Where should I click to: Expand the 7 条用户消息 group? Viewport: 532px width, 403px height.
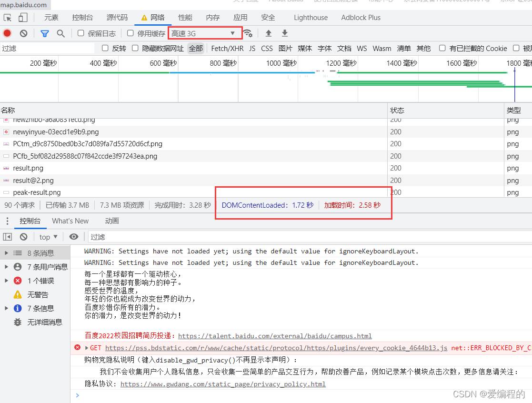coord(6,267)
